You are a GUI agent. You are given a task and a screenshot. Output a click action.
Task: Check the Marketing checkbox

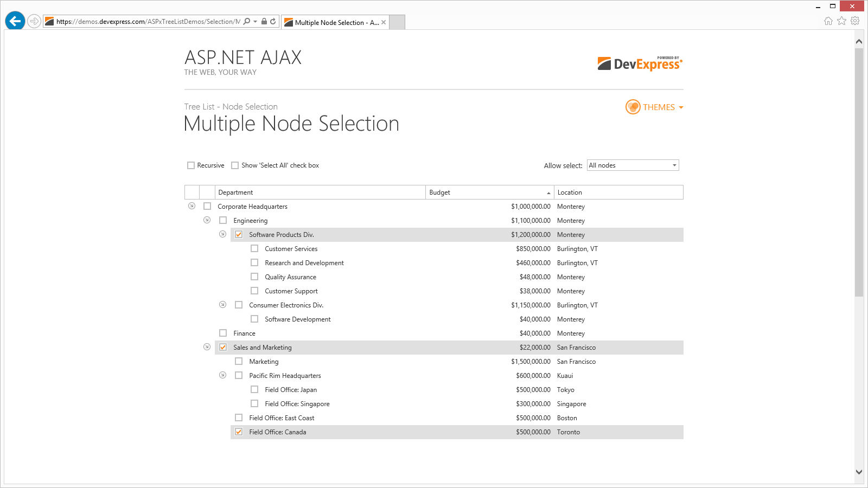point(239,361)
